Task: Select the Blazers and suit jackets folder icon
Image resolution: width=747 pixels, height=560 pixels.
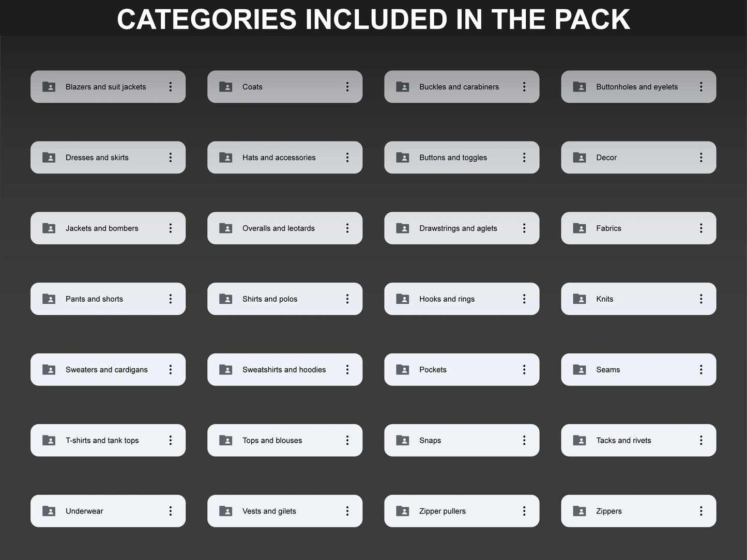Action: 49,87
